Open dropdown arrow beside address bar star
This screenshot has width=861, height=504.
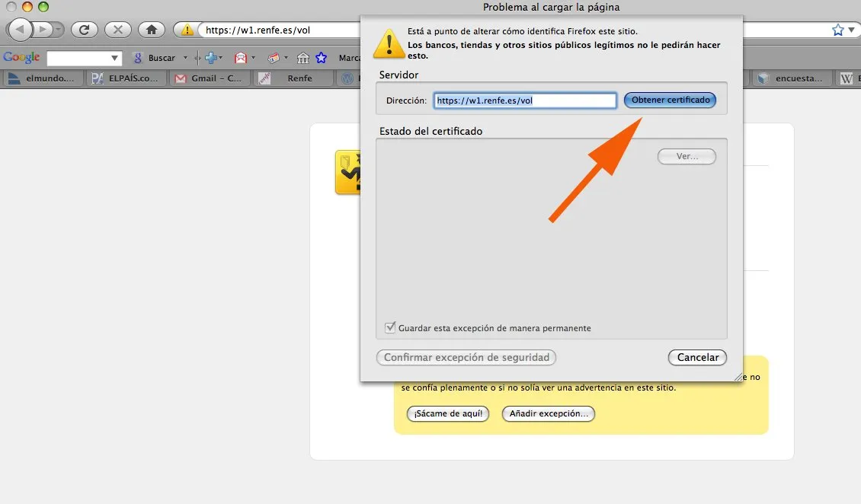[x=851, y=30]
